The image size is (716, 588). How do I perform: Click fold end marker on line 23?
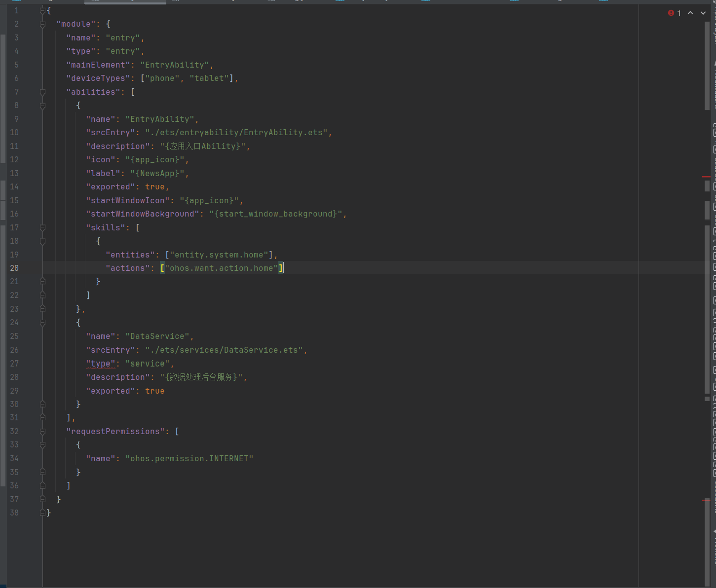[42, 309]
